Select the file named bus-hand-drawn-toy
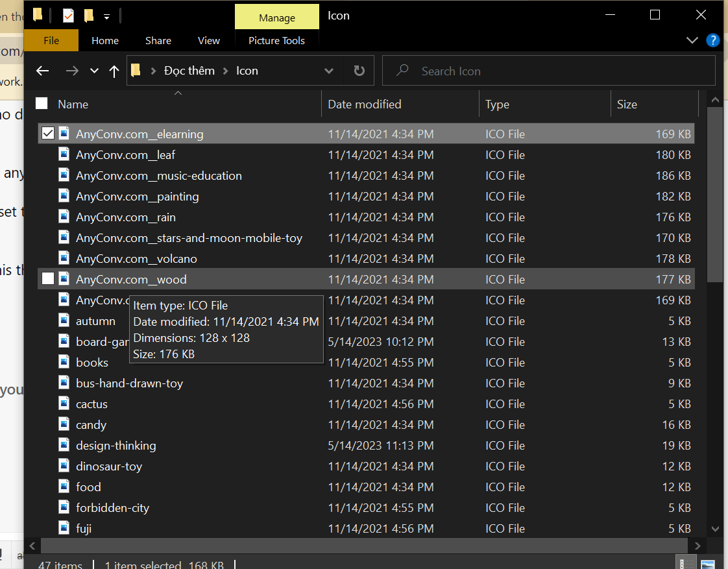The width and height of the screenshot is (728, 569). [x=130, y=383]
